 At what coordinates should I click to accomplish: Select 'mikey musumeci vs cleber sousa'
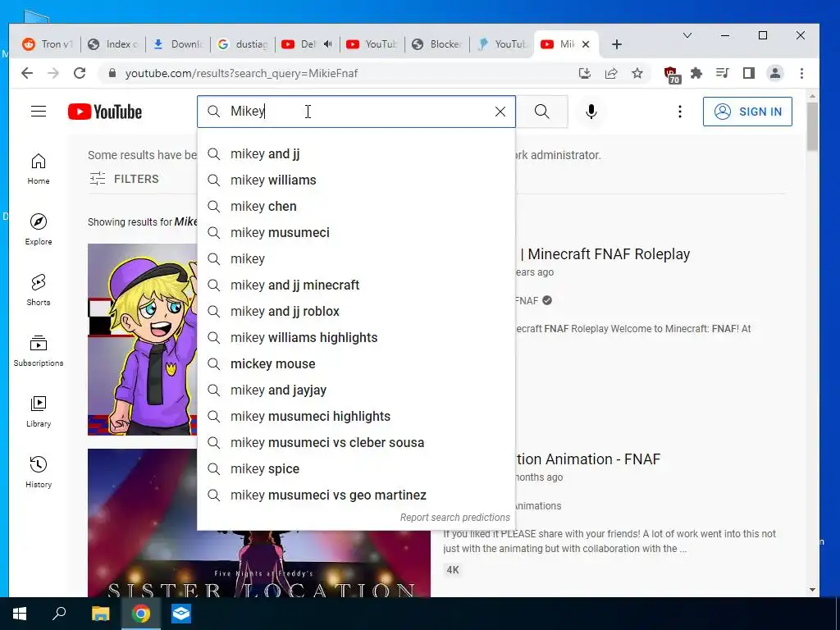coord(356,442)
